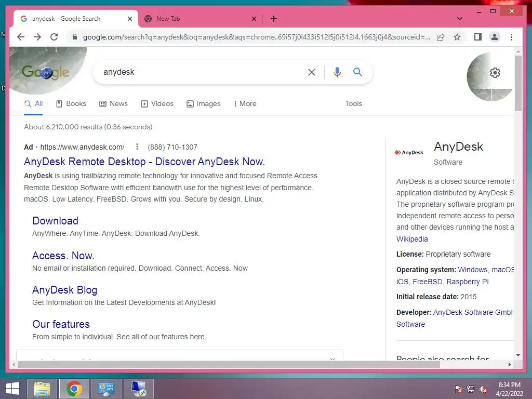Open the Chrome profile avatar
The image size is (532, 399).
(x=495, y=37)
